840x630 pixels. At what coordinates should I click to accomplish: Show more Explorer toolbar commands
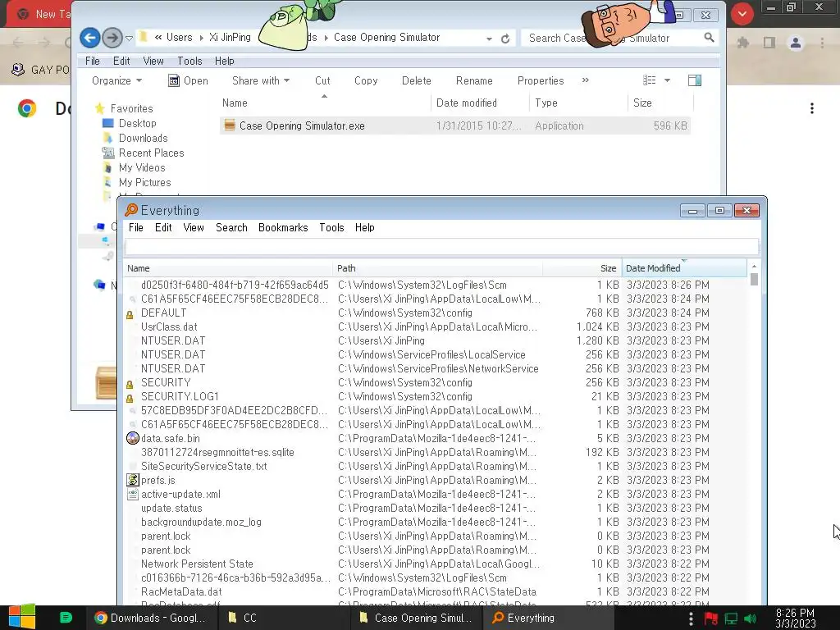[x=585, y=80]
